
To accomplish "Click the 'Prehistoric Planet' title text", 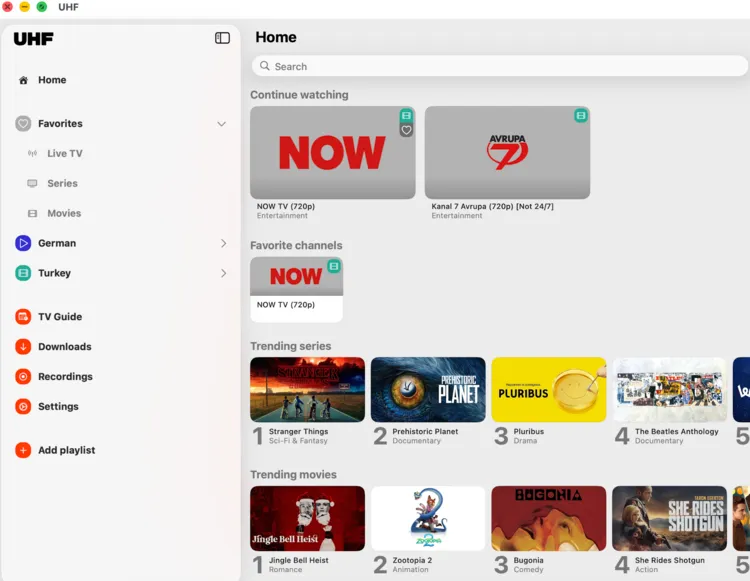I will click(x=425, y=431).
